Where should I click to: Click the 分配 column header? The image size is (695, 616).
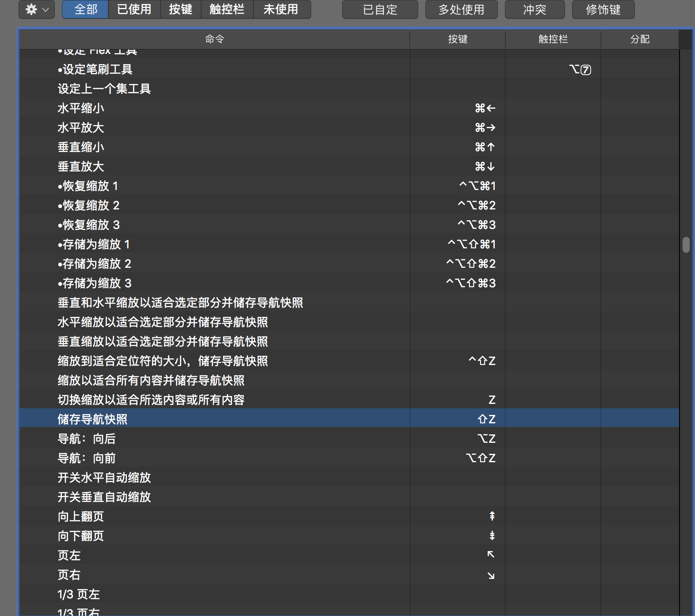[640, 39]
